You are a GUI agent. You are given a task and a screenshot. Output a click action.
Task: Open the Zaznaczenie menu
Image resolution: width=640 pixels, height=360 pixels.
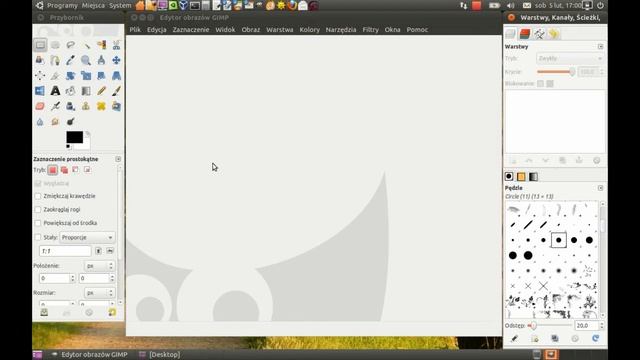click(x=191, y=29)
